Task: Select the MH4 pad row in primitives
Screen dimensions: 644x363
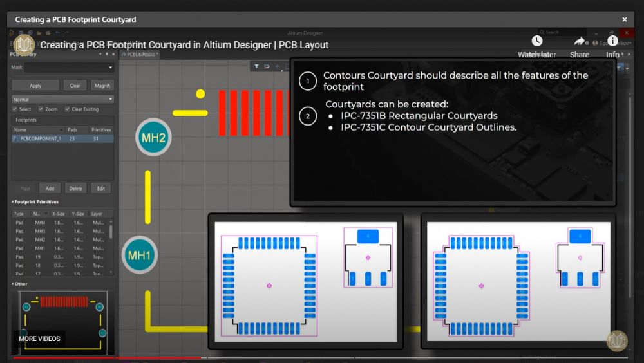Action: click(x=61, y=223)
